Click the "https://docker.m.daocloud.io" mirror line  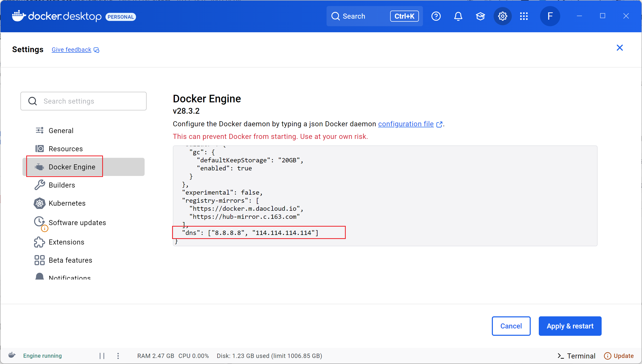click(246, 209)
